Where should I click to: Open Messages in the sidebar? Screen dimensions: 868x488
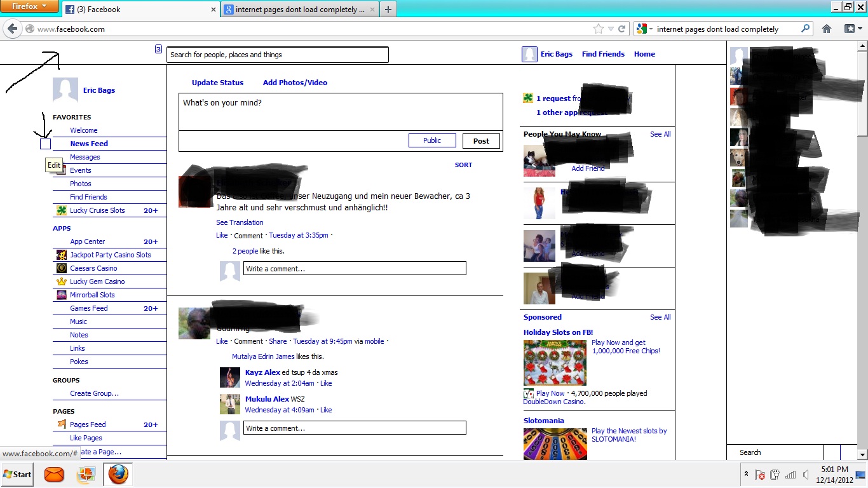tap(85, 157)
